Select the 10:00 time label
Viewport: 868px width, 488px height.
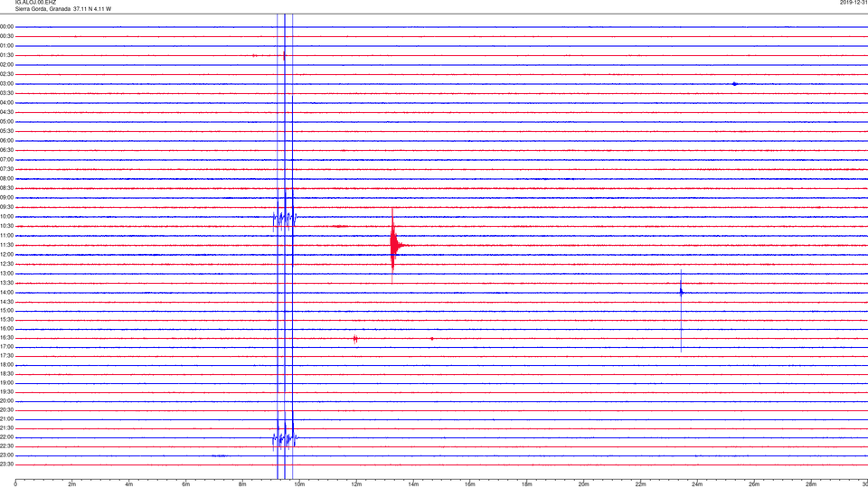(x=6, y=216)
